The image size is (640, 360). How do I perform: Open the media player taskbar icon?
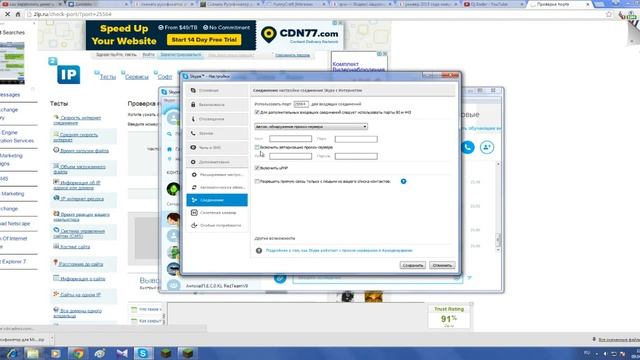click(56, 353)
